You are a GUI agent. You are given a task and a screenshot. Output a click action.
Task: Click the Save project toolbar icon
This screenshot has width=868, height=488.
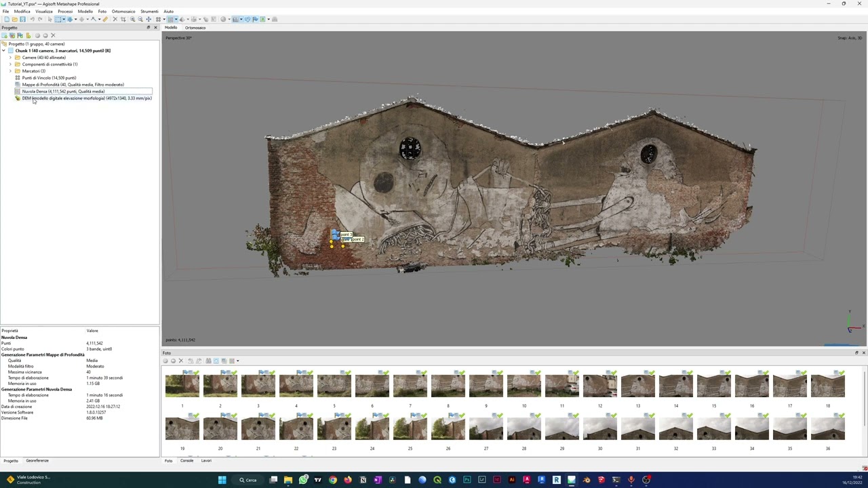coord(22,19)
